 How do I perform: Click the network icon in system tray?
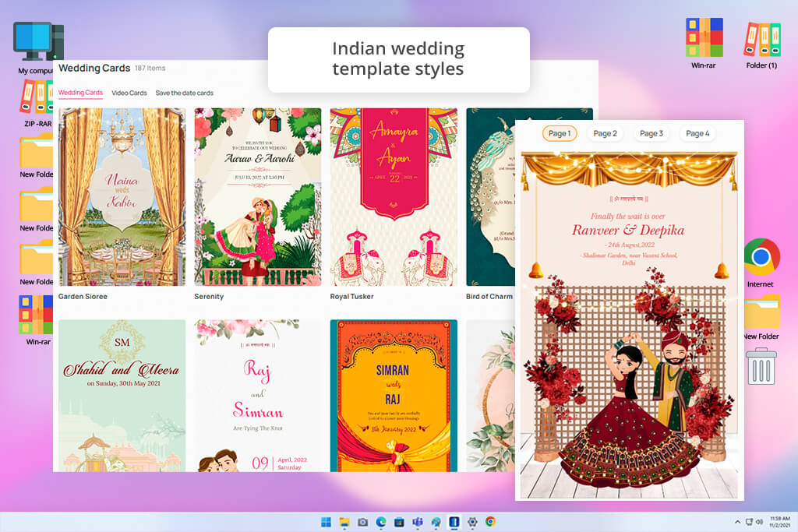tap(749, 522)
